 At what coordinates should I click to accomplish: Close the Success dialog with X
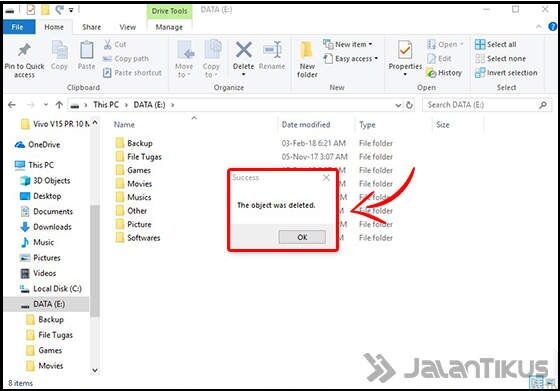[326, 178]
